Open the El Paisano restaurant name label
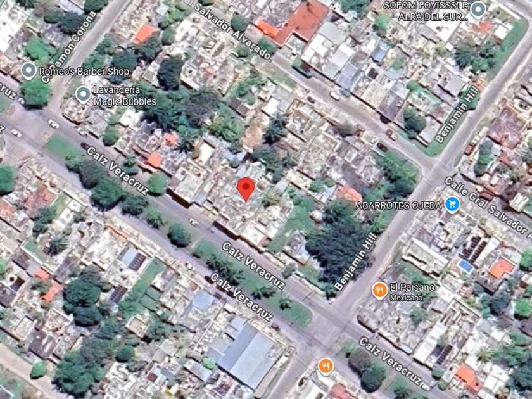The image size is (532, 399). click(x=412, y=288)
